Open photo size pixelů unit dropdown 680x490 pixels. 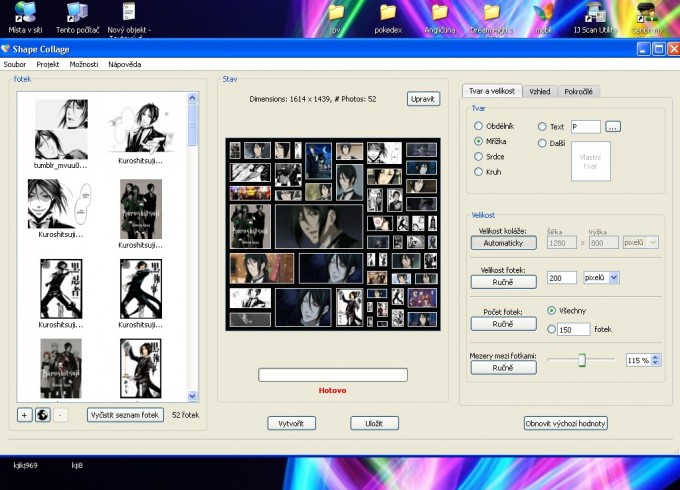click(x=614, y=278)
